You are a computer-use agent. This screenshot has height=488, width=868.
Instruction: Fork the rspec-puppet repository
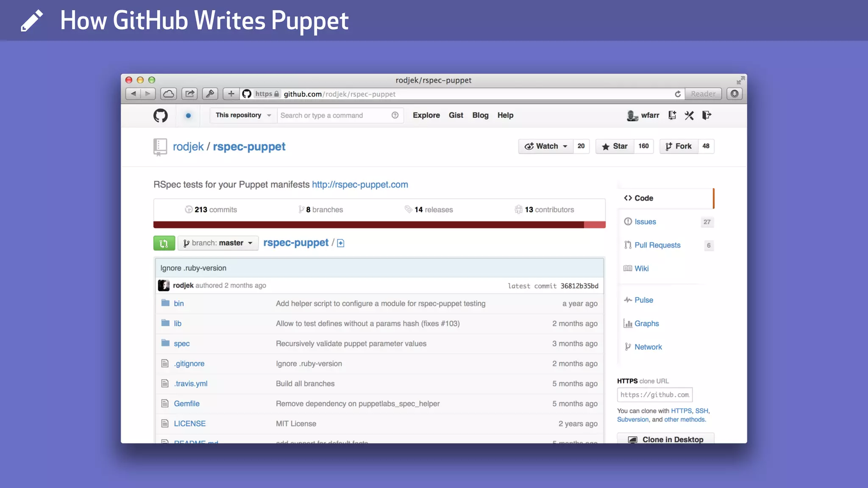pyautogui.click(x=679, y=146)
